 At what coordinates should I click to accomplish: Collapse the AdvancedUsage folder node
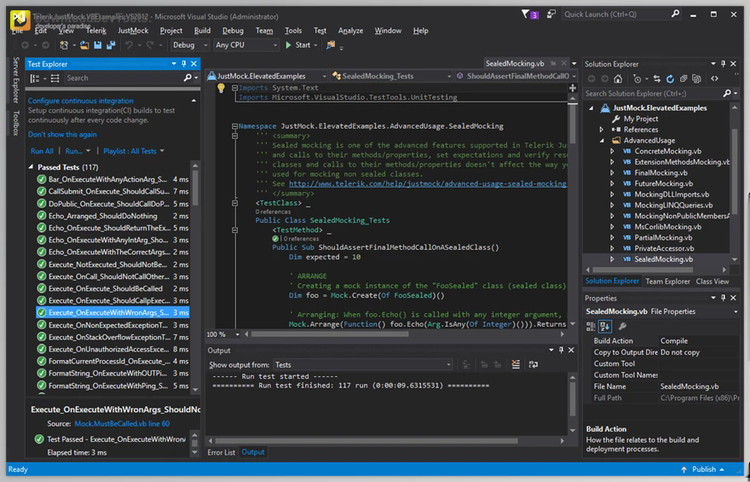point(602,141)
